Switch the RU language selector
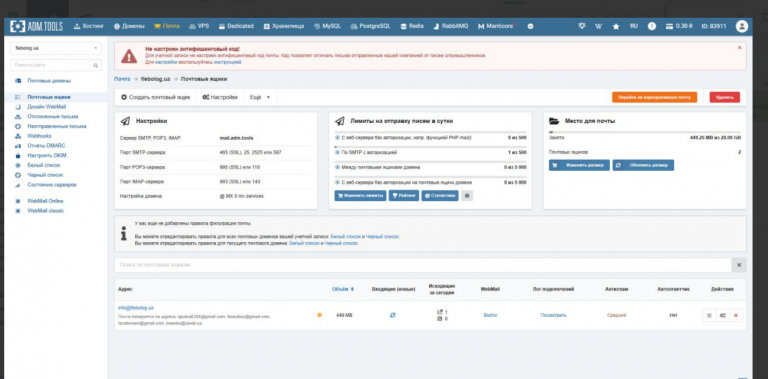Screen dimensions: 768x379 [634, 26]
